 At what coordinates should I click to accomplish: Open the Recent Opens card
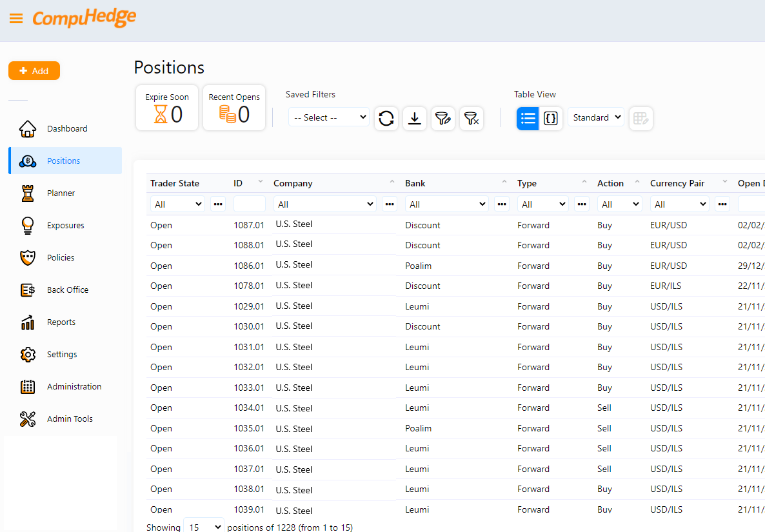234,108
